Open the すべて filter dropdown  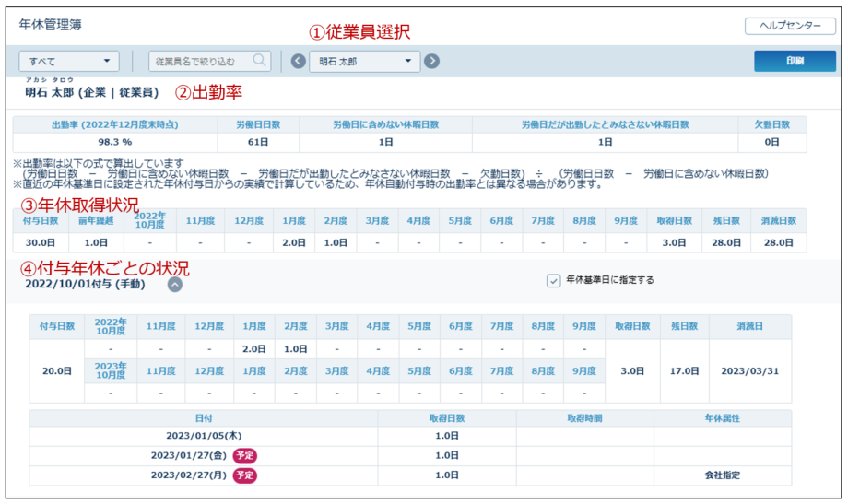coord(69,62)
